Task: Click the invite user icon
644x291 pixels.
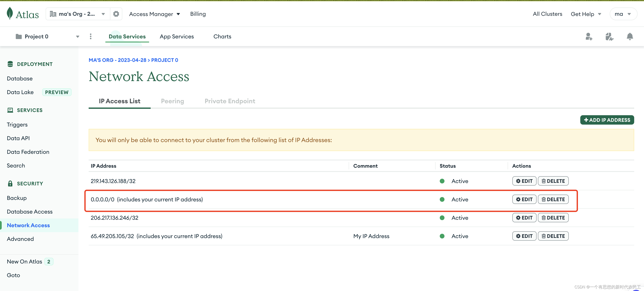Action: pyautogui.click(x=589, y=36)
